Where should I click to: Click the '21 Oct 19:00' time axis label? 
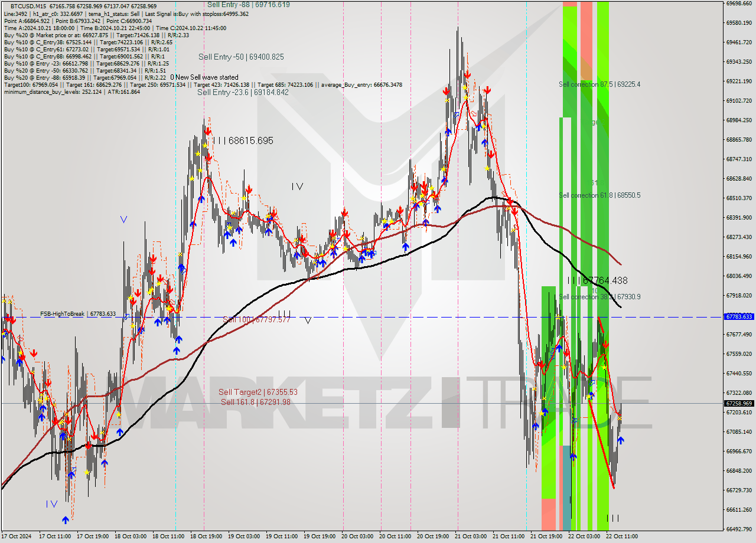point(546,537)
